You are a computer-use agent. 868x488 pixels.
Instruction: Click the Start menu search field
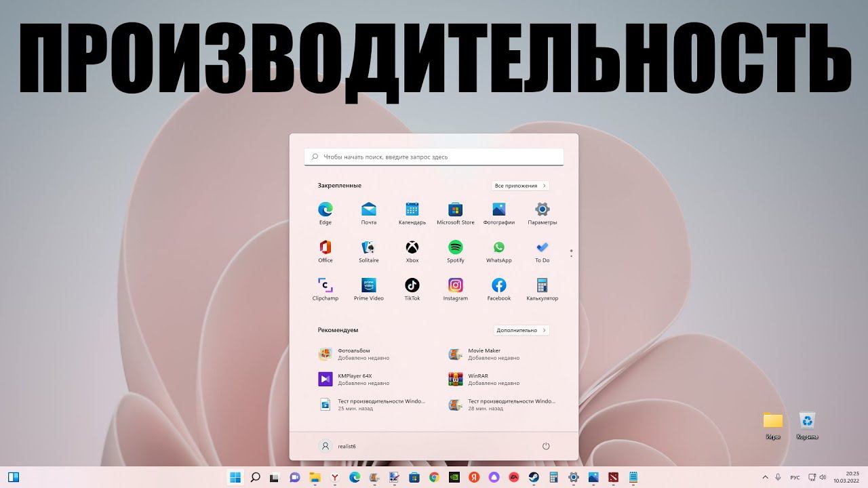click(x=434, y=157)
